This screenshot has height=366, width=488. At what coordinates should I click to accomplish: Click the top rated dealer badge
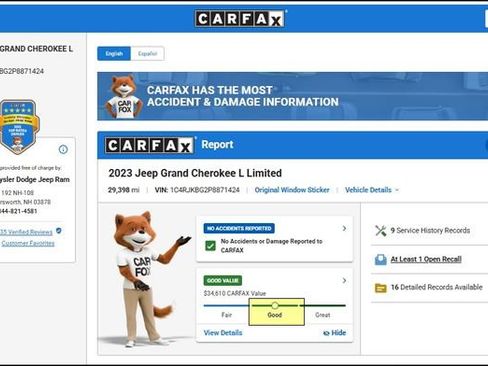[19, 127]
